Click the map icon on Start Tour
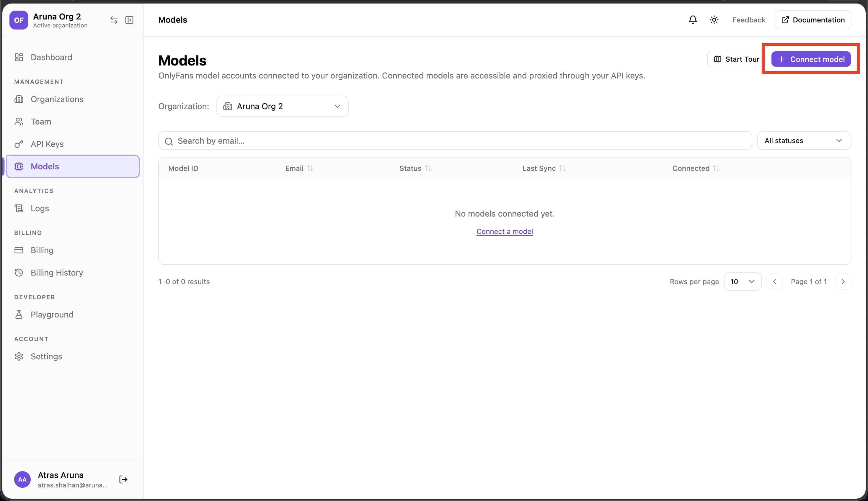Image resolution: width=868 pixels, height=501 pixels. [717, 59]
